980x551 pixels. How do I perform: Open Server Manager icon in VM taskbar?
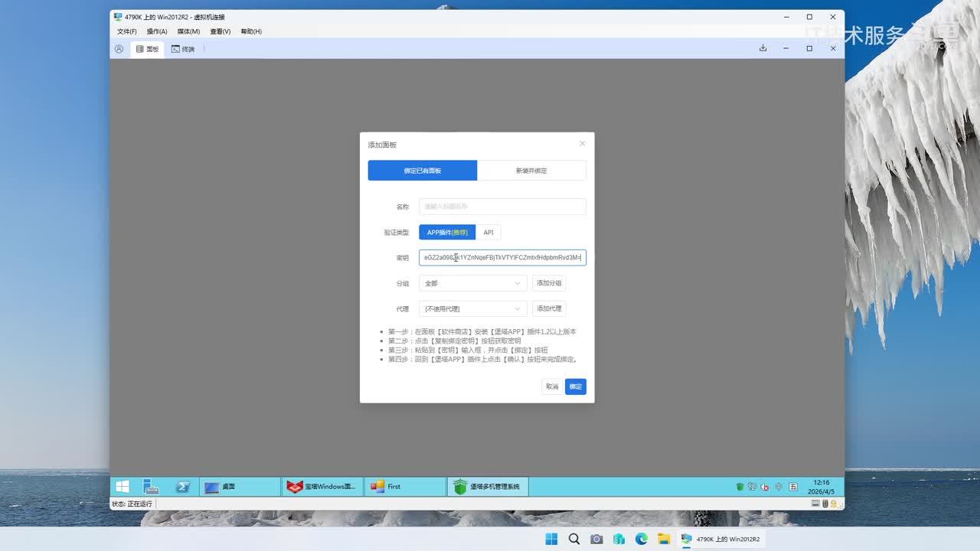[x=151, y=486]
